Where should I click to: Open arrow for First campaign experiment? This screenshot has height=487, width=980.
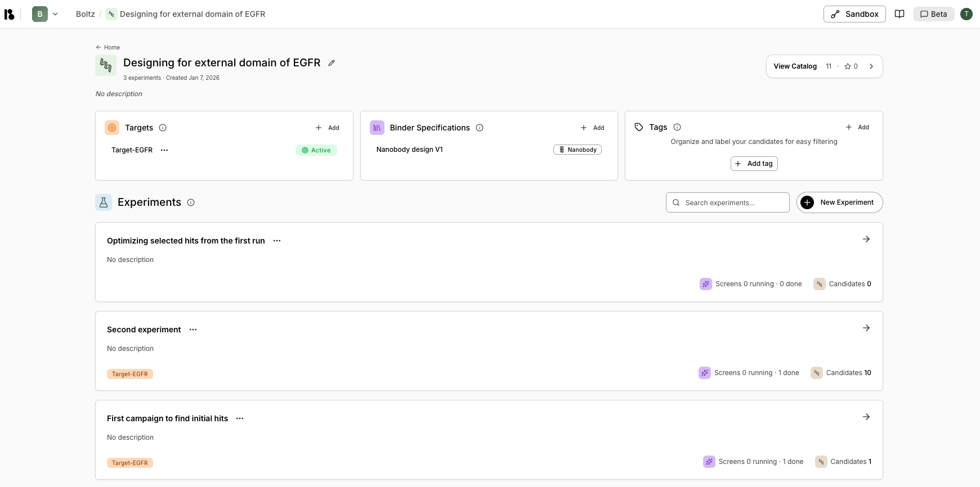click(x=866, y=417)
